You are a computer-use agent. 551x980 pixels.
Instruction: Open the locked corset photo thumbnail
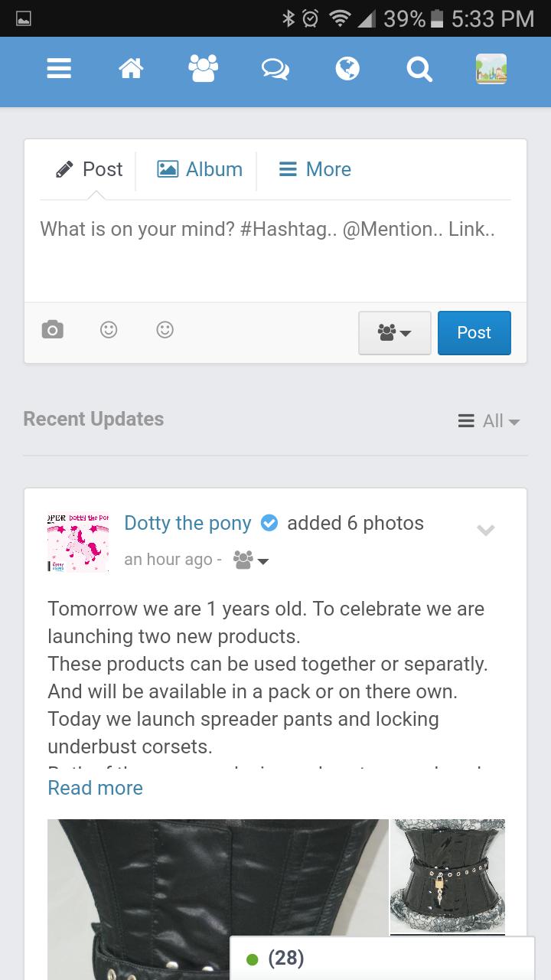point(448,876)
